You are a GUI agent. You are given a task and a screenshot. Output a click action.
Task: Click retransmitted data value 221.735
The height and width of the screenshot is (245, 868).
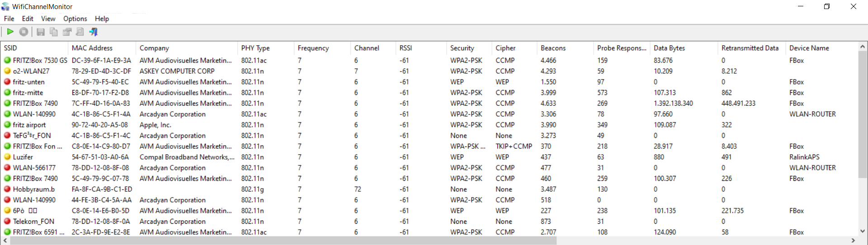[732, 211]
